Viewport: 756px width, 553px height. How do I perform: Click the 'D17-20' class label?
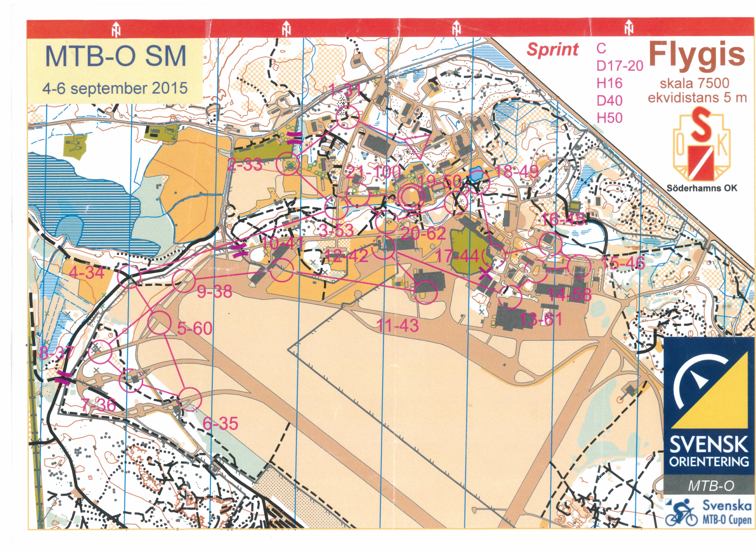pos(620,66)
